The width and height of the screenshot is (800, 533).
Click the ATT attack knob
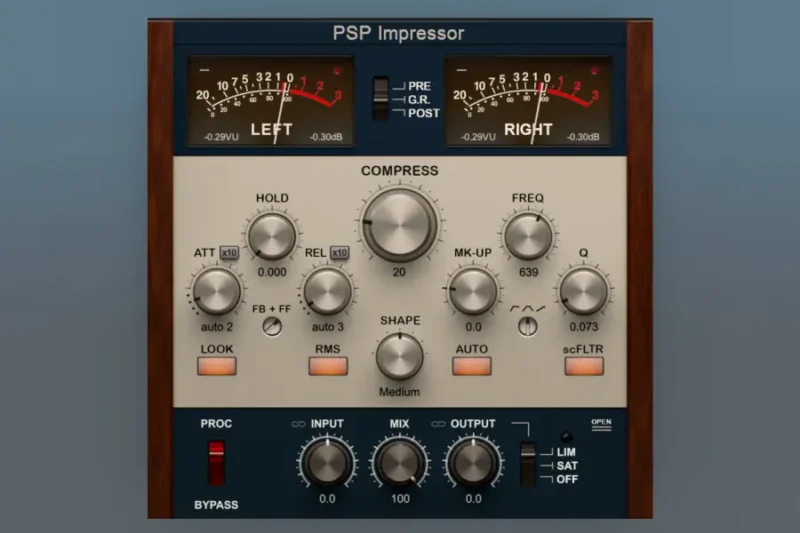216,291
